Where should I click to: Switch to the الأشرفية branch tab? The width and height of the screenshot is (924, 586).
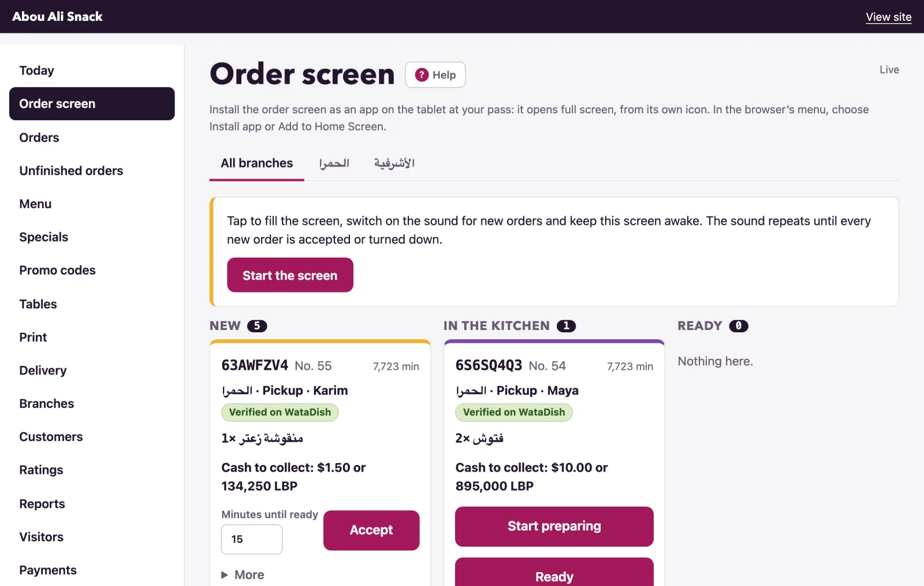394,164
